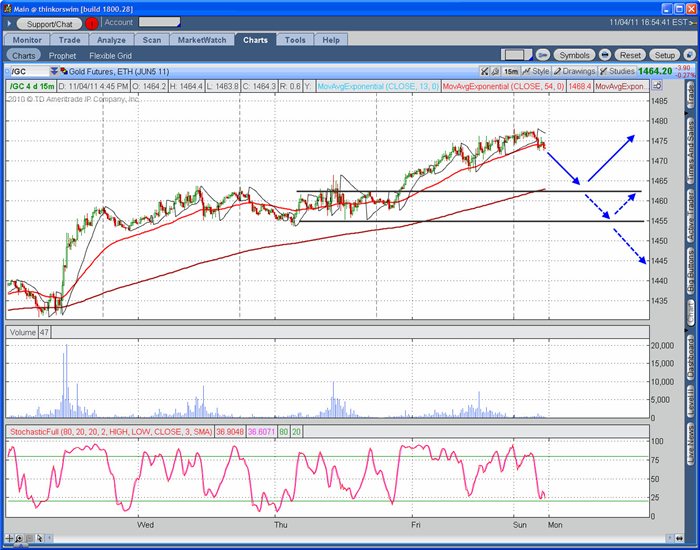This screenshot has width=700, height=550.
Task: Click the zoom out icon
Action: click(29, 538)
